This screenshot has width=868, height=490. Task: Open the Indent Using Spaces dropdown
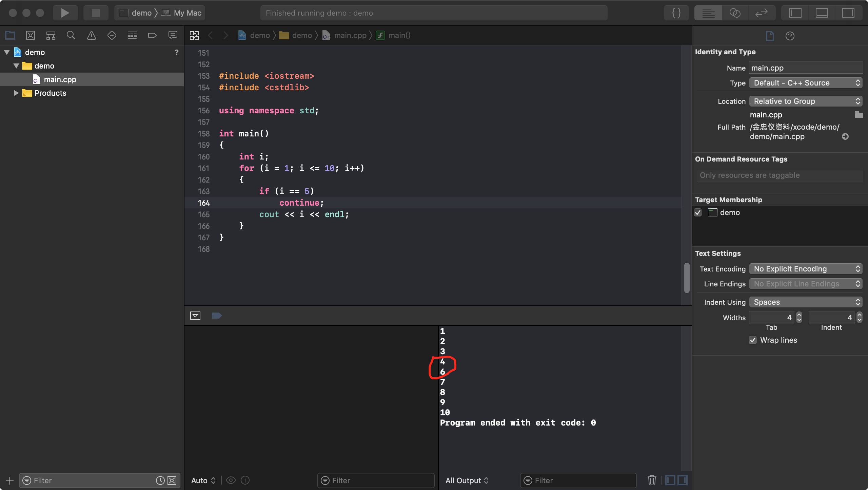[x=806, y=302]
